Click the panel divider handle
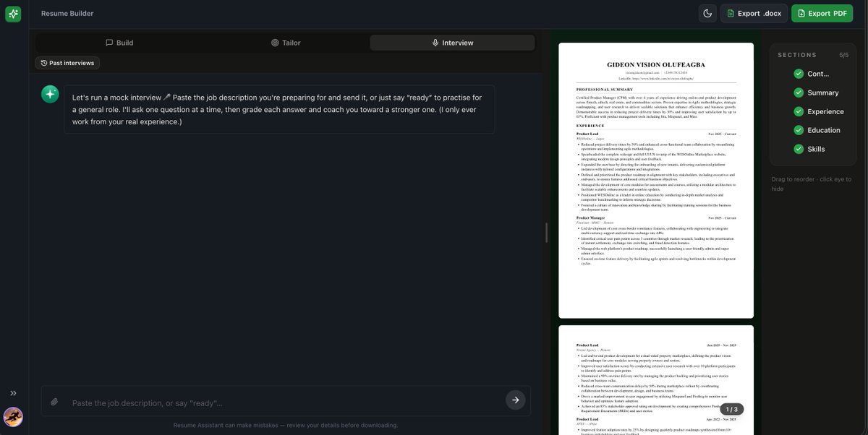 click(547, 232)
